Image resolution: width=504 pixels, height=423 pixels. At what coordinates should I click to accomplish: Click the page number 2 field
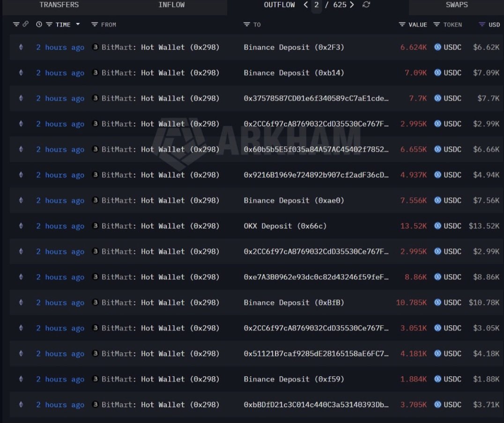317,5
